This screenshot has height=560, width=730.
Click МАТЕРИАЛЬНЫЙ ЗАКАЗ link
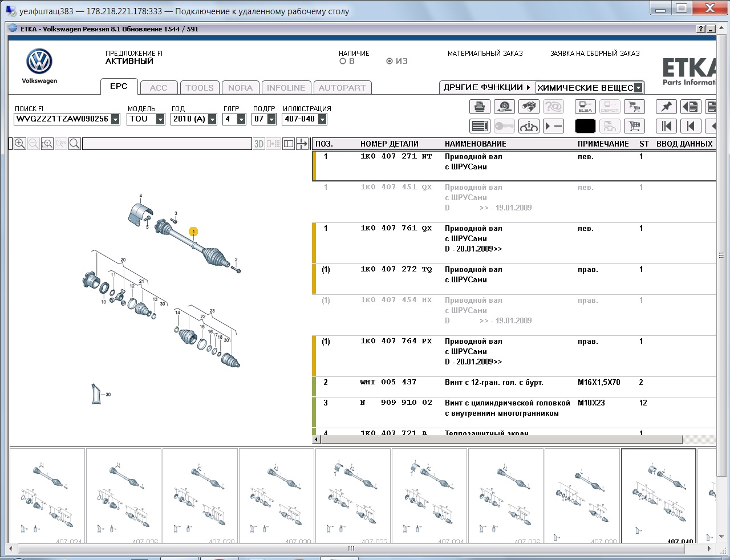click(x=485, y=54)
